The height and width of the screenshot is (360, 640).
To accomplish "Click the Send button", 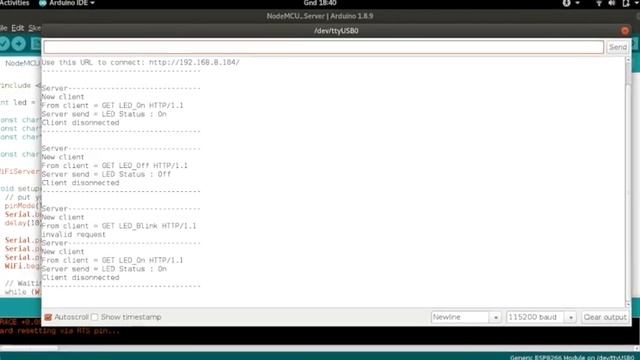I will click(x=618, y=47).
